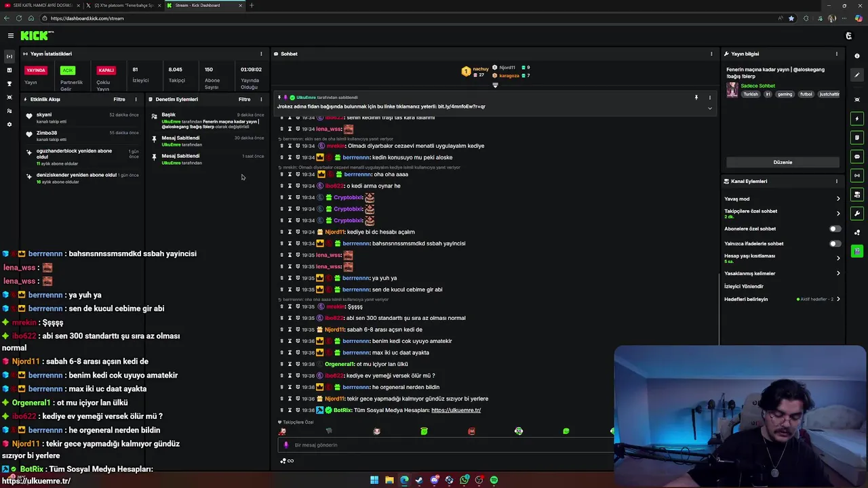The height and width of the screenshot is (488, 868).
Task: Click the Kick logo in the top bar
Action: coord(37,35)
